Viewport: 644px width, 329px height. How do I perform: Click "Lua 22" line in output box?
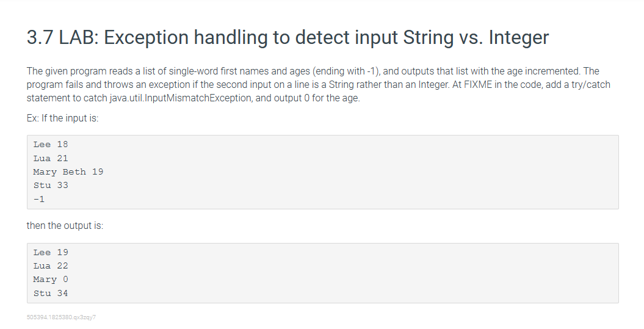tap(51, 266)
